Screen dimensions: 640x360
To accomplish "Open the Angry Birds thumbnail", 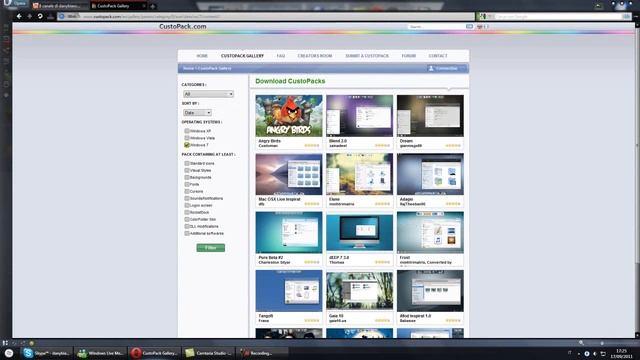I will [289, 116].
